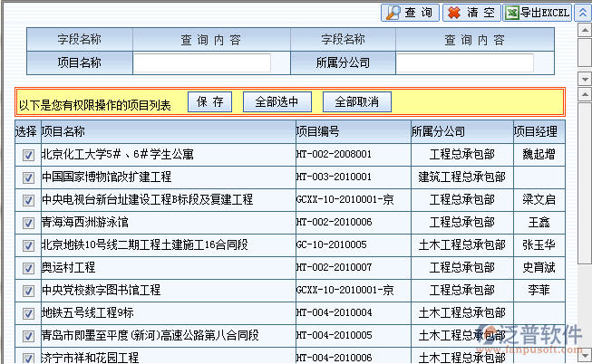Click the 清空 clear button with red X
The image size is (592, 364).
(x=471, y=13)
